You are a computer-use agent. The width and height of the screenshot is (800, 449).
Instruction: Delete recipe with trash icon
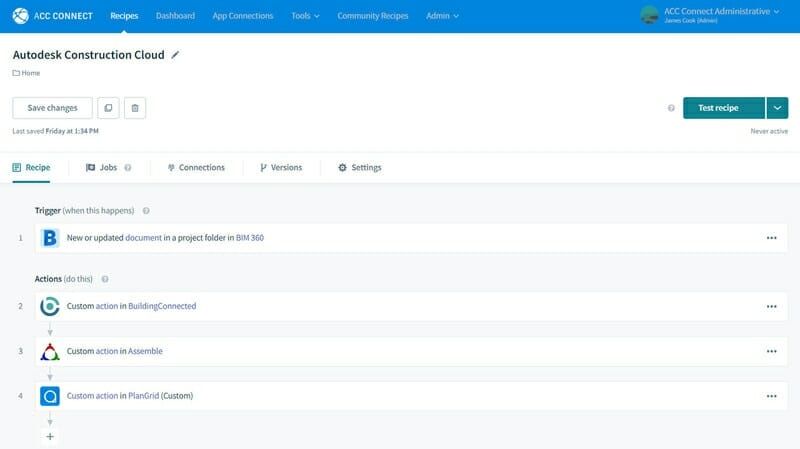point(135,108)
